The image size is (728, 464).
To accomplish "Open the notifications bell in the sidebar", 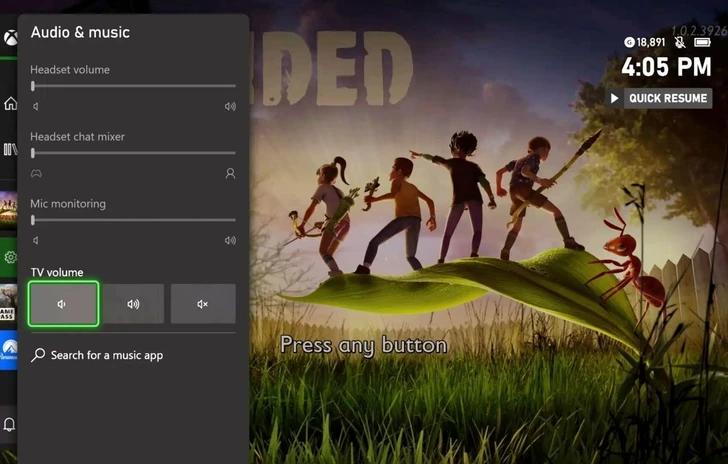I will (10, 424).
